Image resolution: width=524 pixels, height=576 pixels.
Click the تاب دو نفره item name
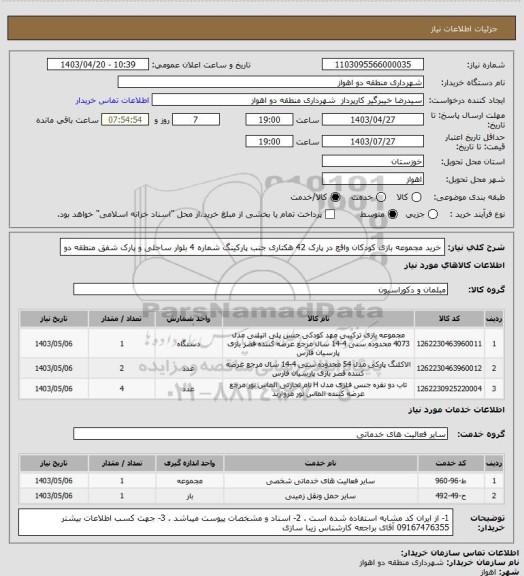(318, 389)
